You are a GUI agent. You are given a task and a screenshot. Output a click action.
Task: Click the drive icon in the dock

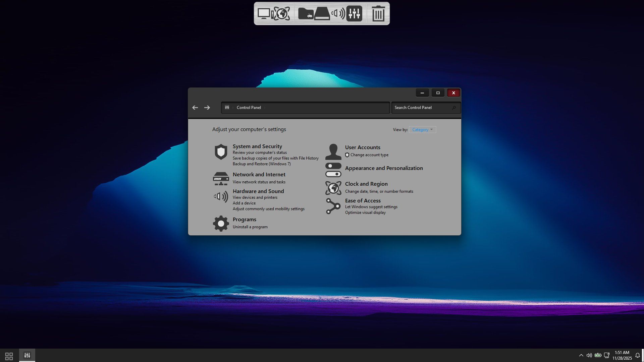322,14
